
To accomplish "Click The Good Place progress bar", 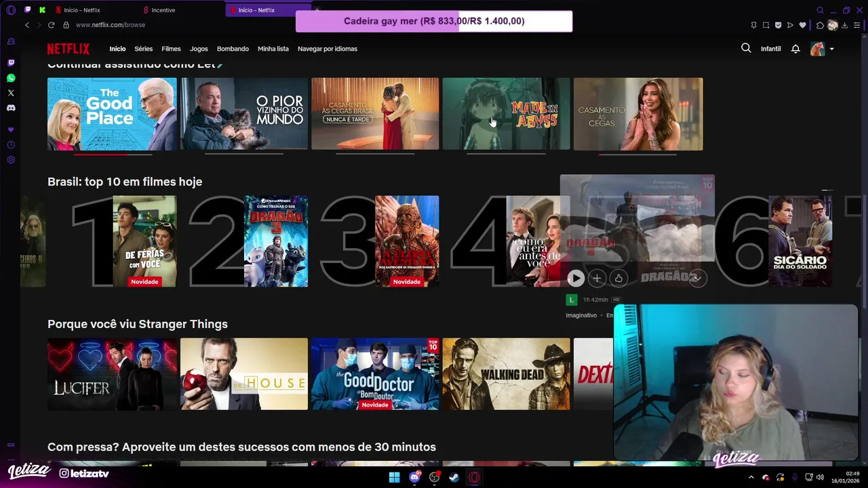I will (x=113, y=154).
